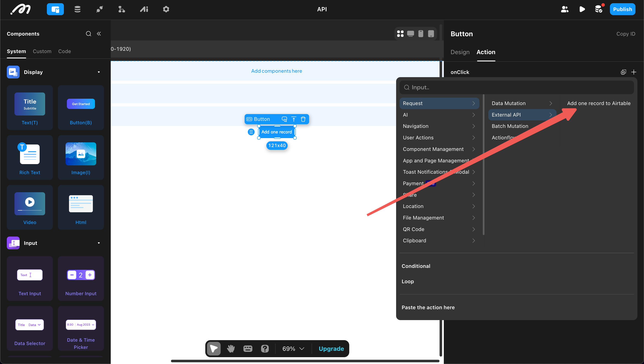The height and width of the screenshot is (364, 644).
Task: Switch to all-breakpoints grid view icon
Action: 400,33
